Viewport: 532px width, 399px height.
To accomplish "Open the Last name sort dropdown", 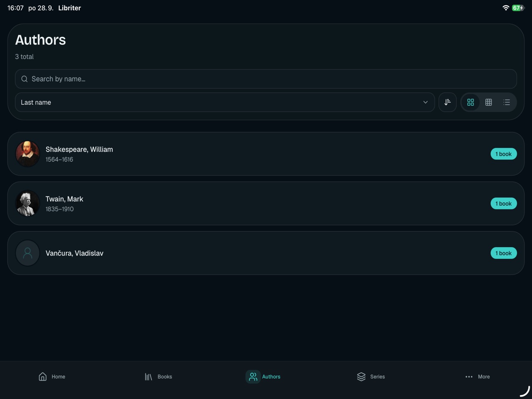I will point(225,102).
